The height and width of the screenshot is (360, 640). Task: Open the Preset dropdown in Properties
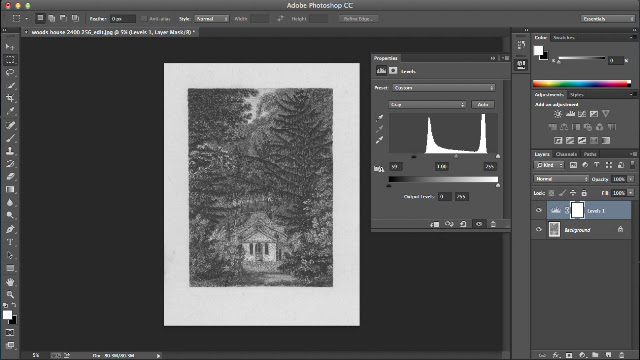point(444,88)
